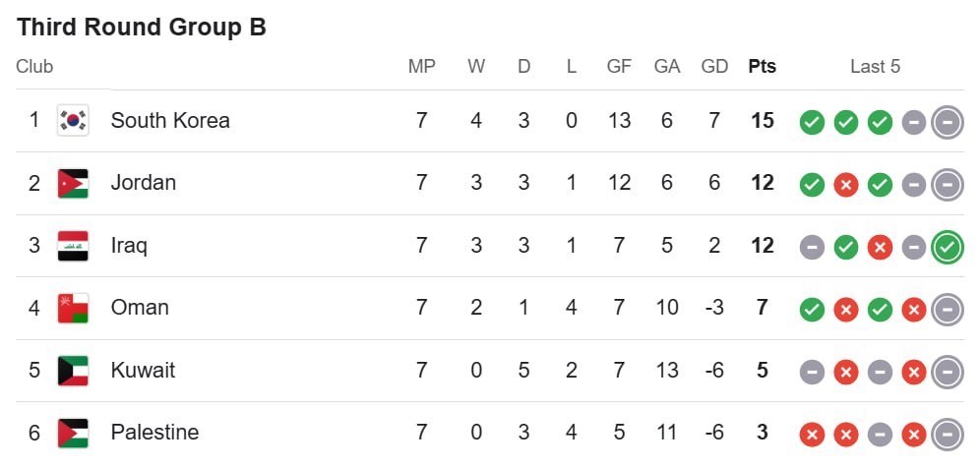980x469 pixels.
Task: Click the Pts column header
Action: tap(762, 67)
